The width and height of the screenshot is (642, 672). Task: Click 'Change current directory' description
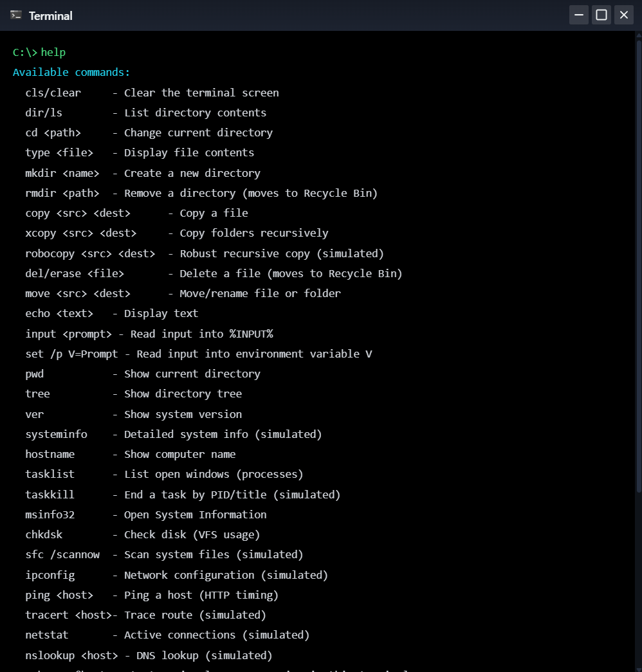tap(199, 133)
